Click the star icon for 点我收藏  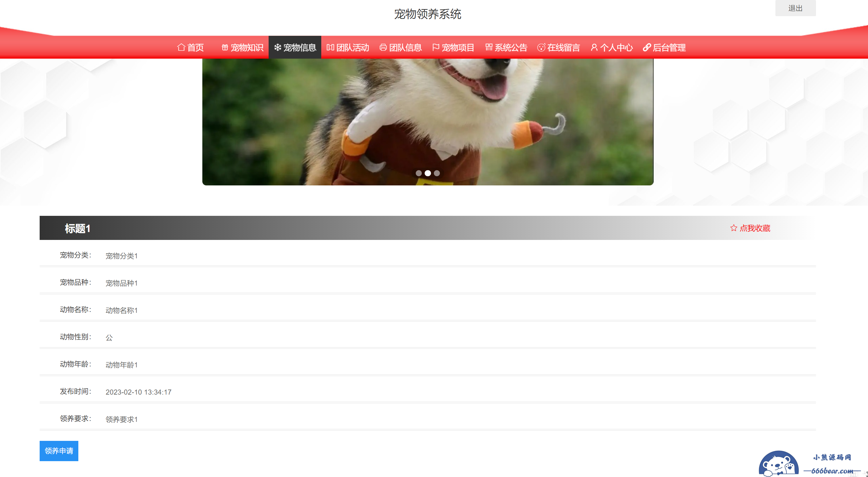(x=734, y=228)
